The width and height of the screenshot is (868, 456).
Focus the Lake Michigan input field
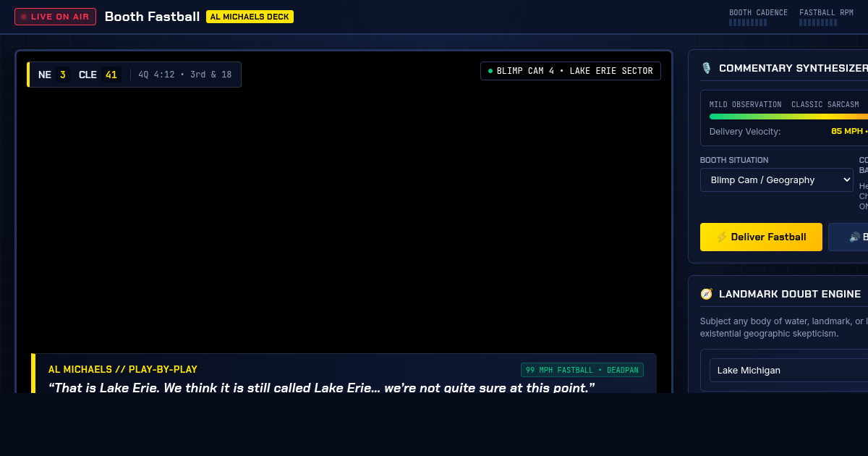coord(788,370)
